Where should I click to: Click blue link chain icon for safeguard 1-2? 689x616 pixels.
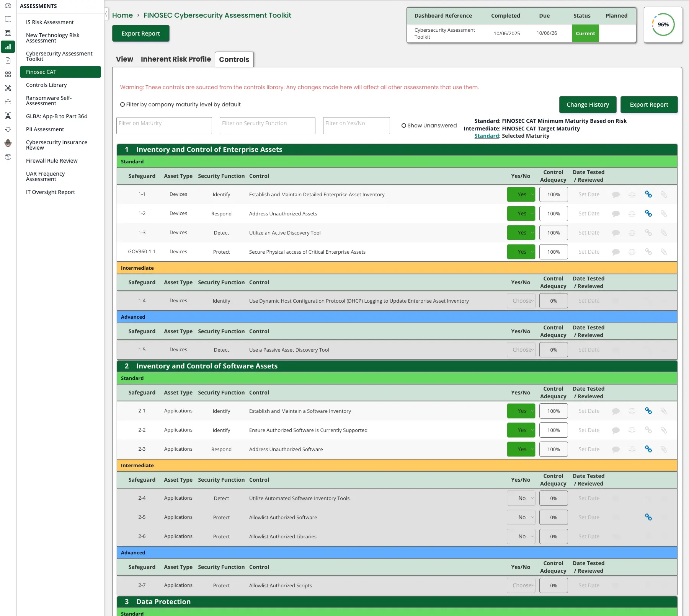point(648,213)
